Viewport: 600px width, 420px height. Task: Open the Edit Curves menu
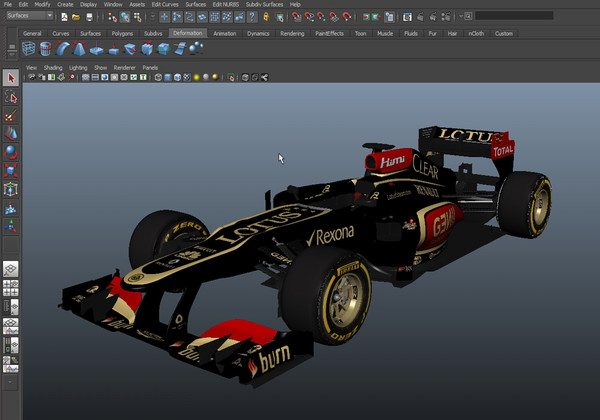tap(165, 5)
